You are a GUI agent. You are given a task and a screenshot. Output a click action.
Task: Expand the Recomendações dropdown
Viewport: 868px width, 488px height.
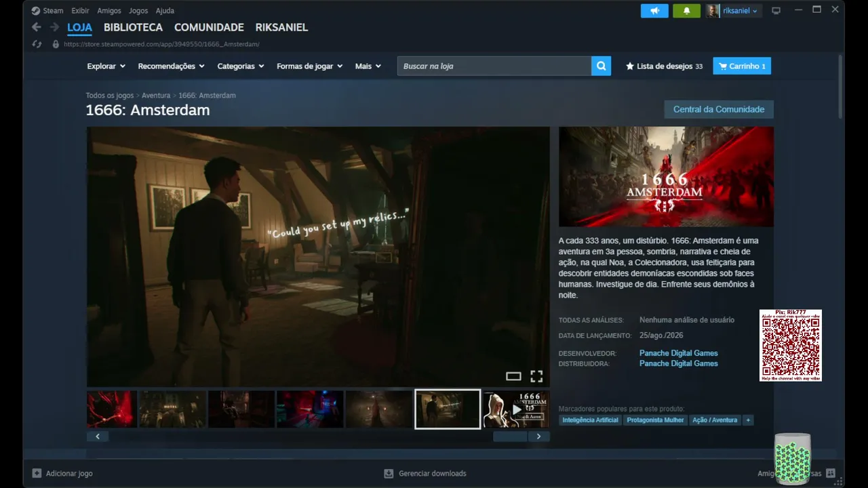click(171, 66)
